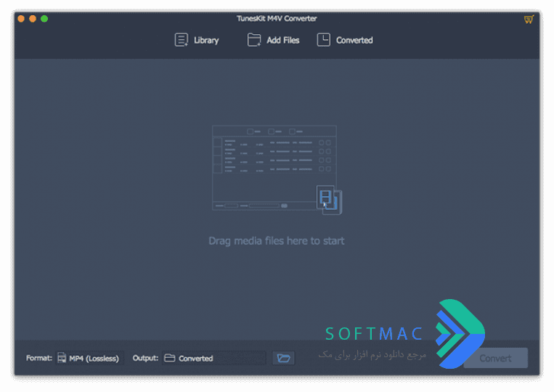
Task: Click the Converted output path field
Action: pos(214,358)
